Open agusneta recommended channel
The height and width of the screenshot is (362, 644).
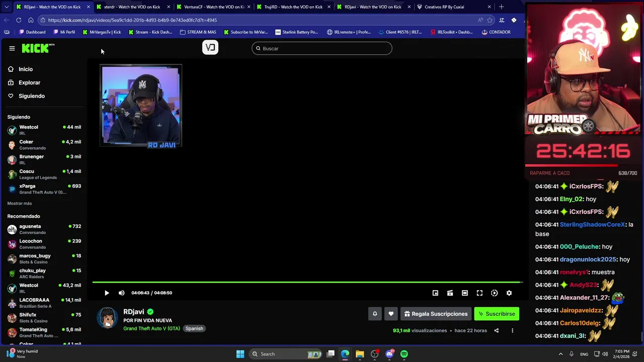coord(44,229)
